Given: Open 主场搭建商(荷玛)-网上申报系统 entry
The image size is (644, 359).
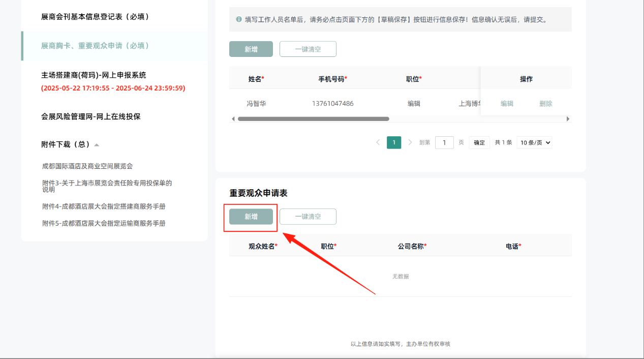Looking at the screenshot, I should 94,75.
